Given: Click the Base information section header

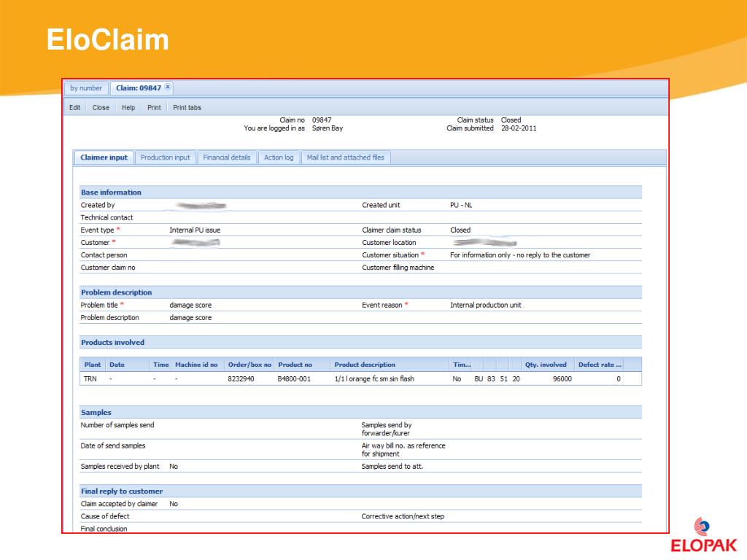Looking at the screenshot, I should coord(360,192).
